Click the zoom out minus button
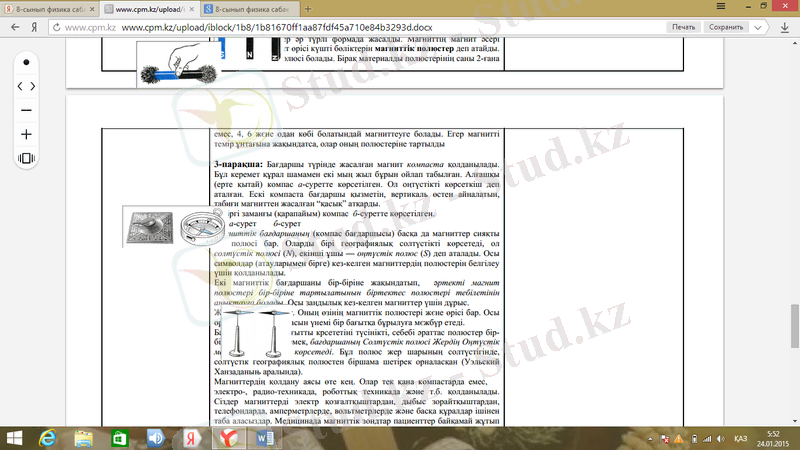Image resolution: width=800 pixels, height=450 pixels. pyautogui.click(x=26, y=110)
